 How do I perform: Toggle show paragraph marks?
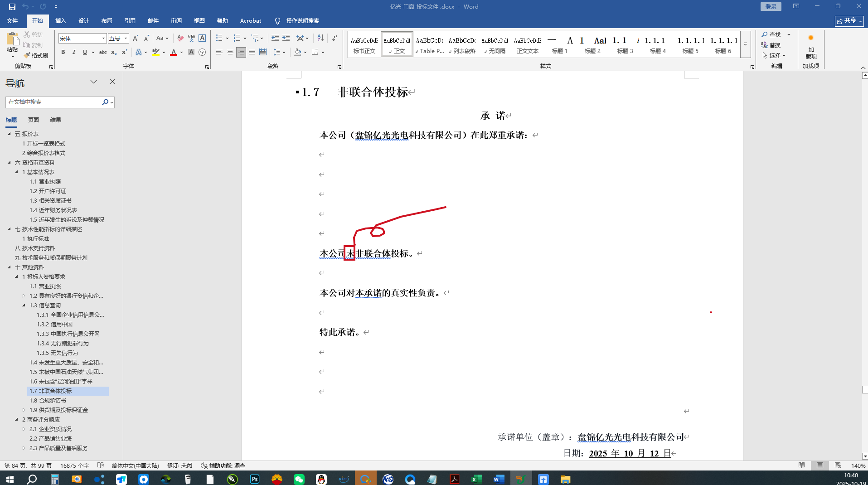(x=335, y=38)
